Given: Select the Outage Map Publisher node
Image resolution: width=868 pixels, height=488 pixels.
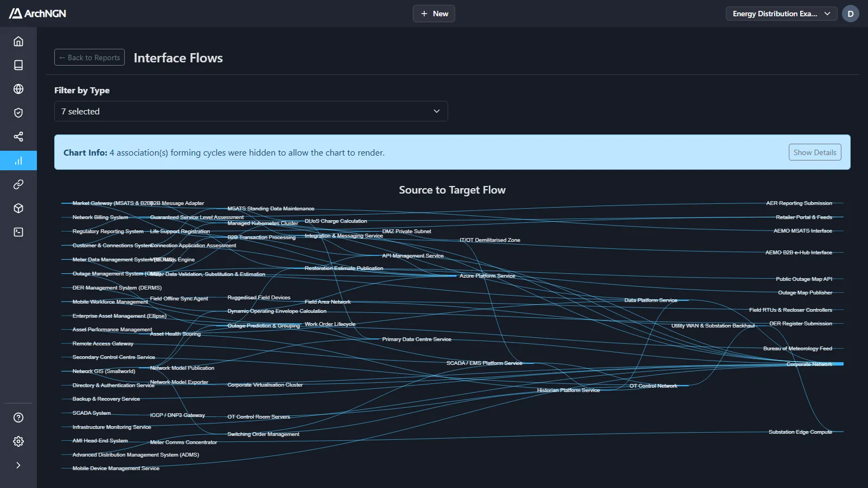Looking at the screenshot, I should (805, 293).
